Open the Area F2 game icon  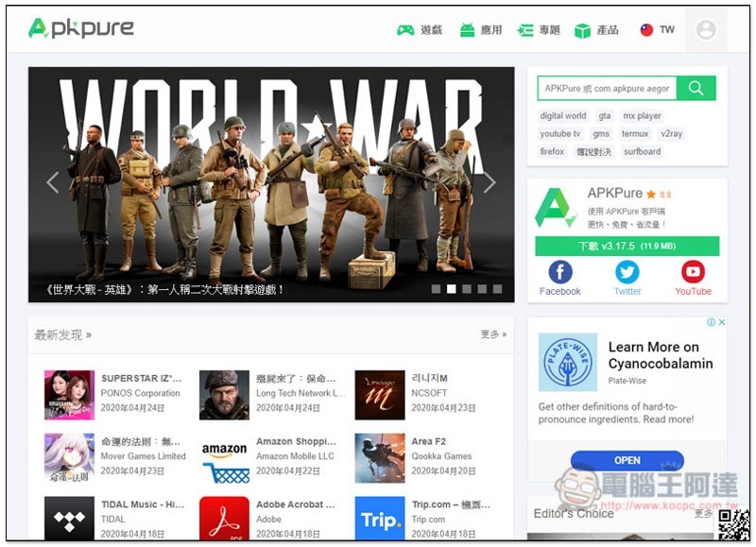380,458
